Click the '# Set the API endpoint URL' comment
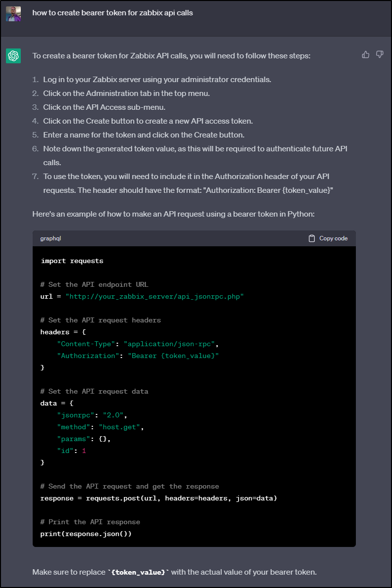This screenshot has height=588, width=392. 94,285
